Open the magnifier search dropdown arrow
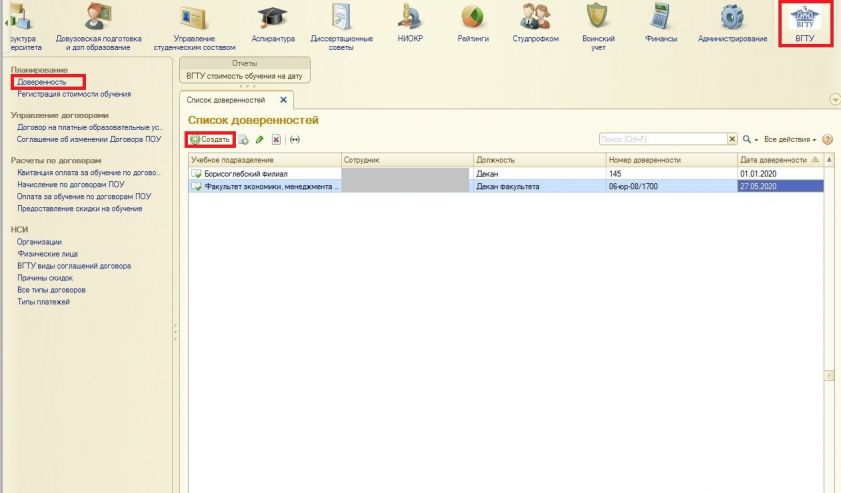This screenshot has height=493, width=841. pos(756,140)
